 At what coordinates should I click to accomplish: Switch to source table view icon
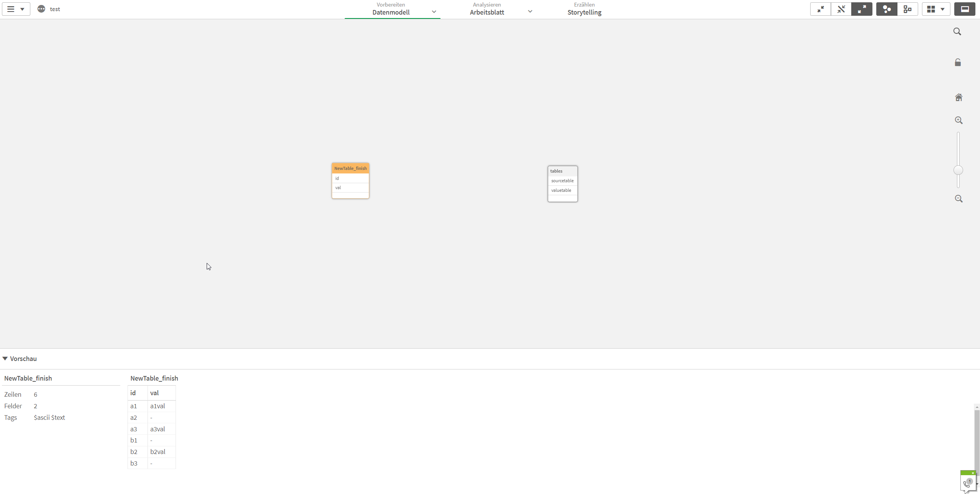pyautogui.click(x=907, y=9)
